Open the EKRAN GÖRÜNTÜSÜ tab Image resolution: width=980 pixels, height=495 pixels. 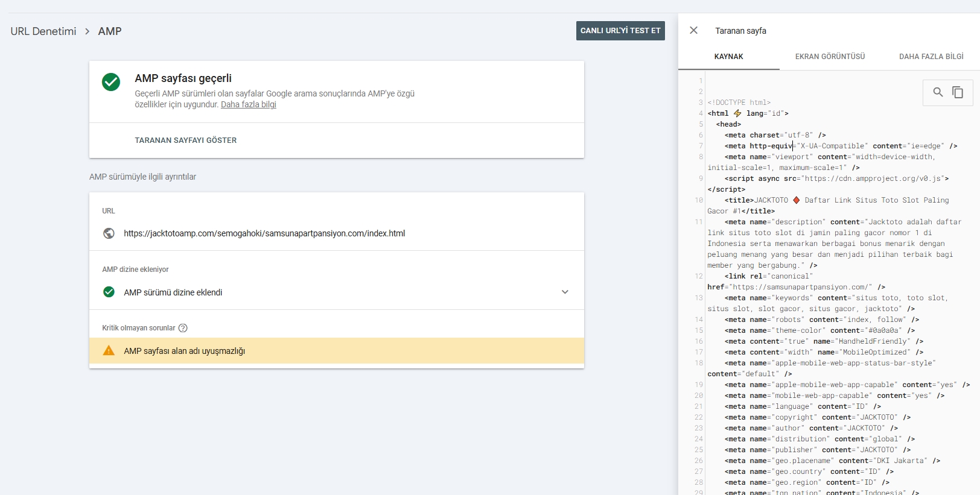click(830, 57)
